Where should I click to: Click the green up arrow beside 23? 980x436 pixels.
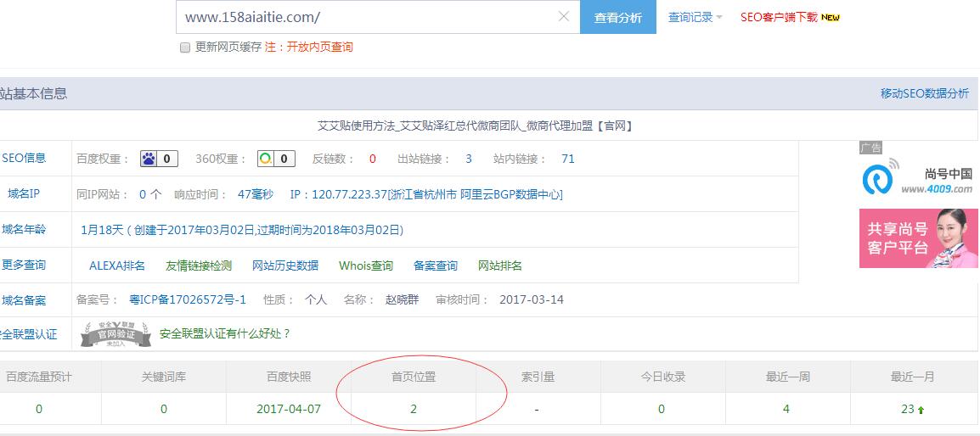click(921, 410)
